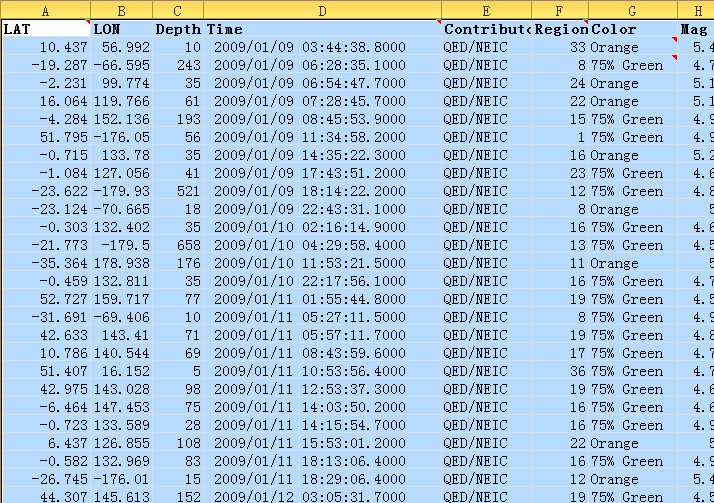714x503 pixels.
Task: Select latitude cell 10.437
Action: tap(46, 47)
